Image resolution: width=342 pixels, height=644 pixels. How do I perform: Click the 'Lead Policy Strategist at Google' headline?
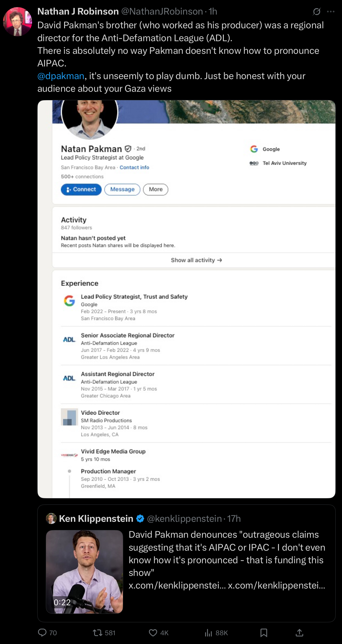click(x=102, y=157)
